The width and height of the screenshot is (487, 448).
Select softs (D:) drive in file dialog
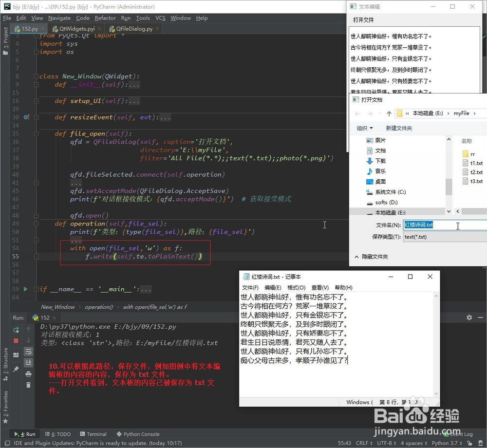pos(382,203)
